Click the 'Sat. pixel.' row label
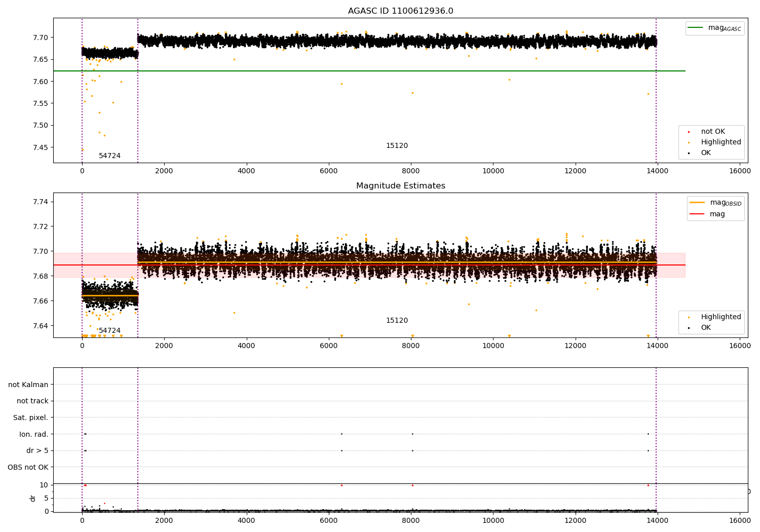This screenshot has width=760, height=532. tap(31, 418)
